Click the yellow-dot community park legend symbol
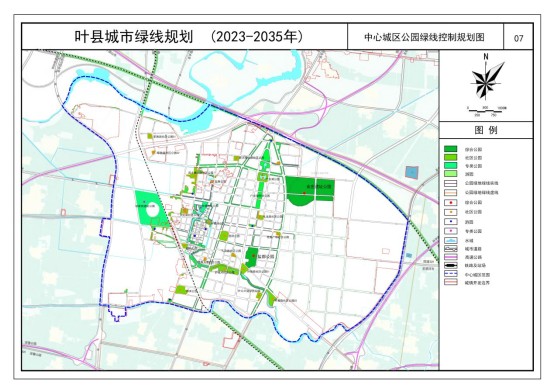554x392 pixels. pyautogui.click(x=450, y=212)
